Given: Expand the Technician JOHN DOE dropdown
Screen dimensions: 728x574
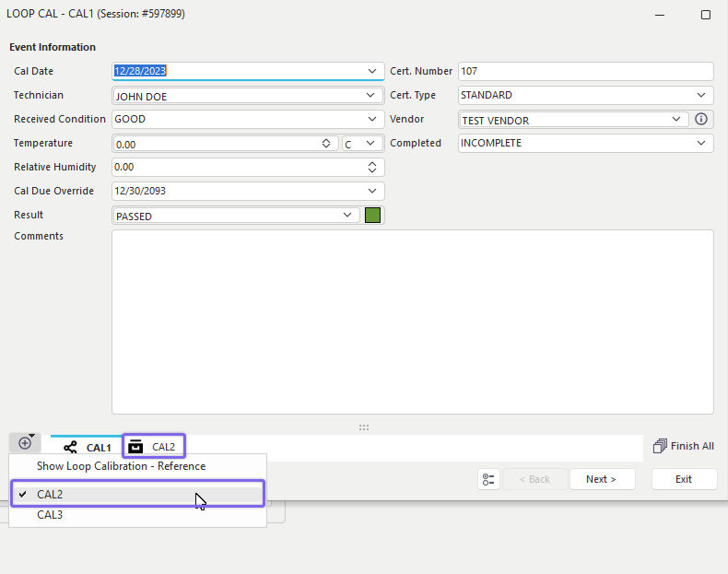Looking at the screenshot, I should click(372, 95).
